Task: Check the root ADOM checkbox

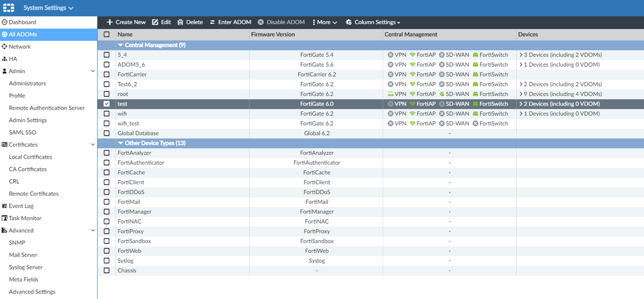Action: click(107, 94)
